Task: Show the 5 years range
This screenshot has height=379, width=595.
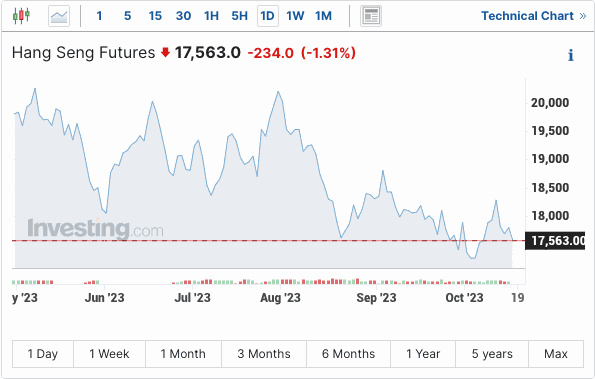Action: pyautogui.click(x=492, y=354)
